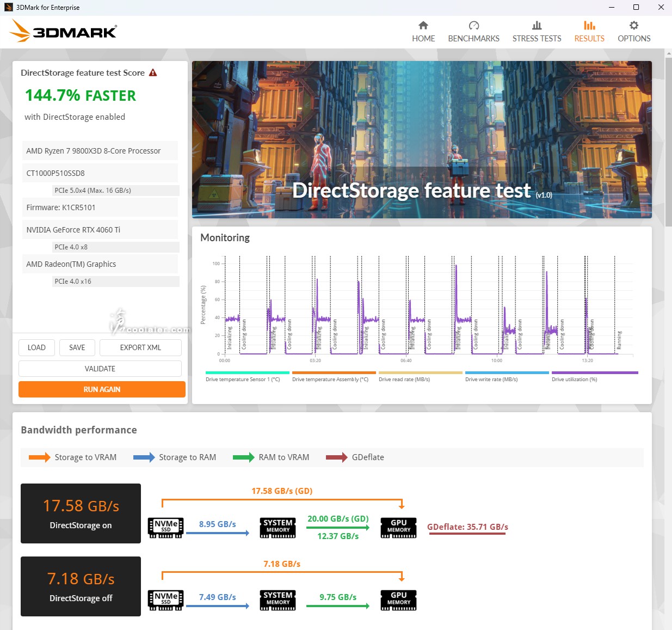Image resolution: width=672 pixels, height=630 pixels.
Task: Click System Memory icon in DirectStorage off row
Action: click(x=278, y=600)
